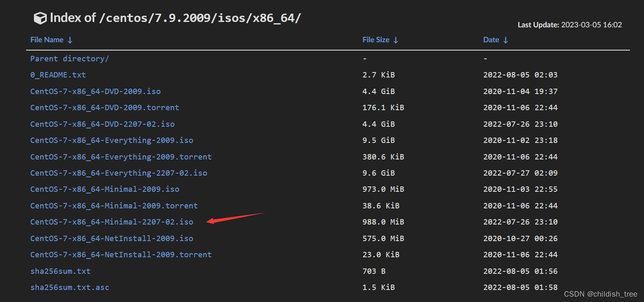
Task: Sort by File Name column header
Action: pos(51,40)
